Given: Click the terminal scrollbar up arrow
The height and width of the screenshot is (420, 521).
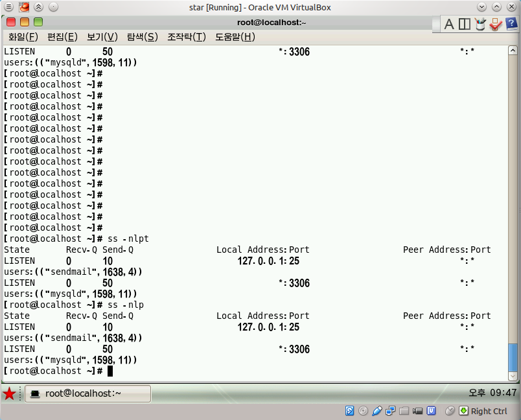Looking at the screenshot, I should [513, 51].
